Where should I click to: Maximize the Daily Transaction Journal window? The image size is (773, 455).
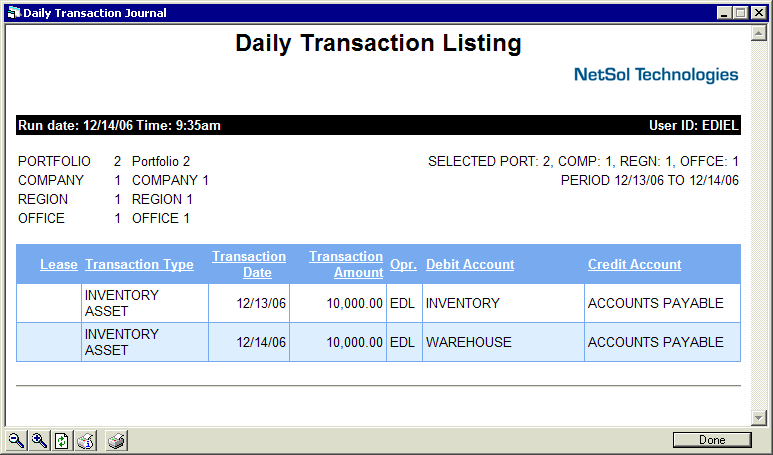[742, 13]
